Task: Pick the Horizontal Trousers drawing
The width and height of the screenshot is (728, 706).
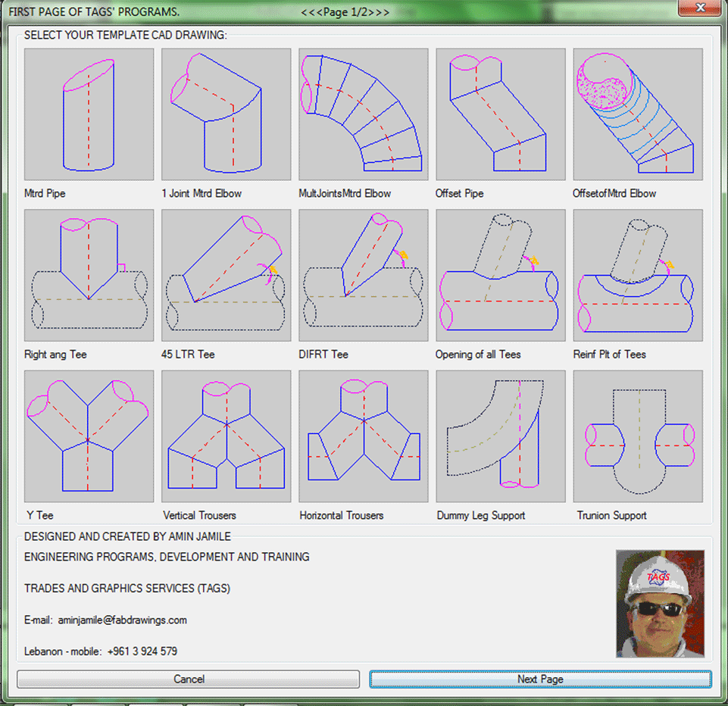Action: coord(364,436)
